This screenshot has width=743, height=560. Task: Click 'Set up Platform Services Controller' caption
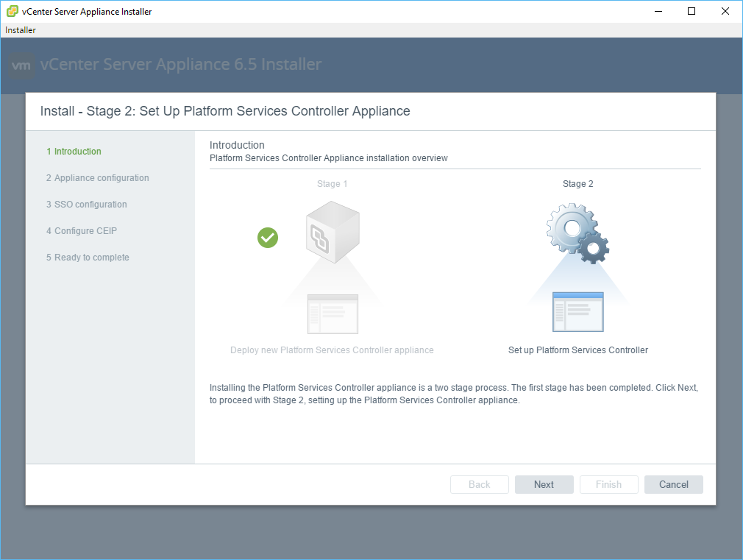[578, 350]
